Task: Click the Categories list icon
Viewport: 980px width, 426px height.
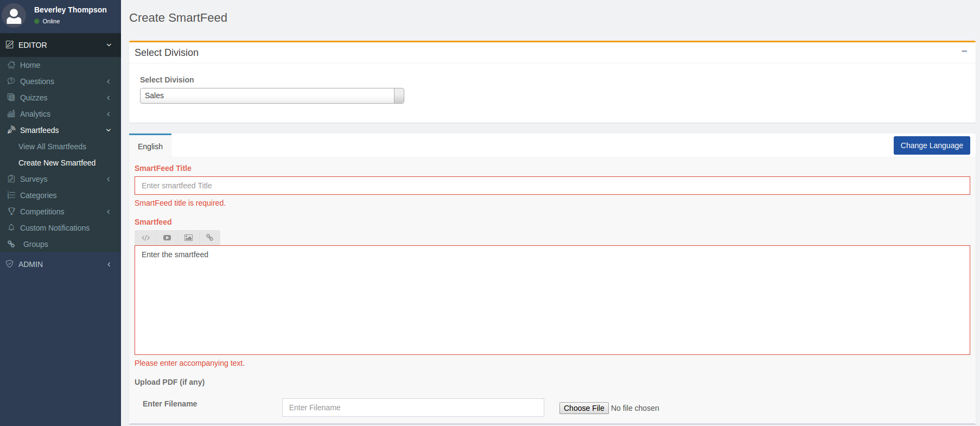Action: pos(11,195)
